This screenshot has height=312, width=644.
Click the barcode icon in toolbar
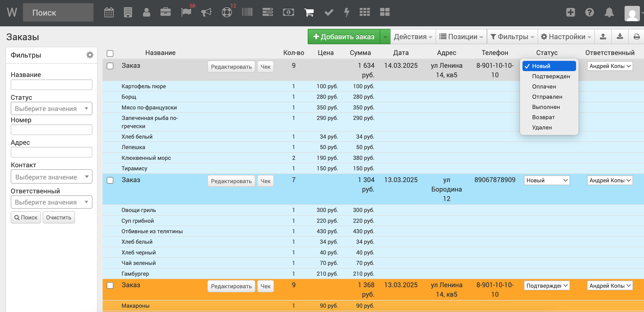247,12
